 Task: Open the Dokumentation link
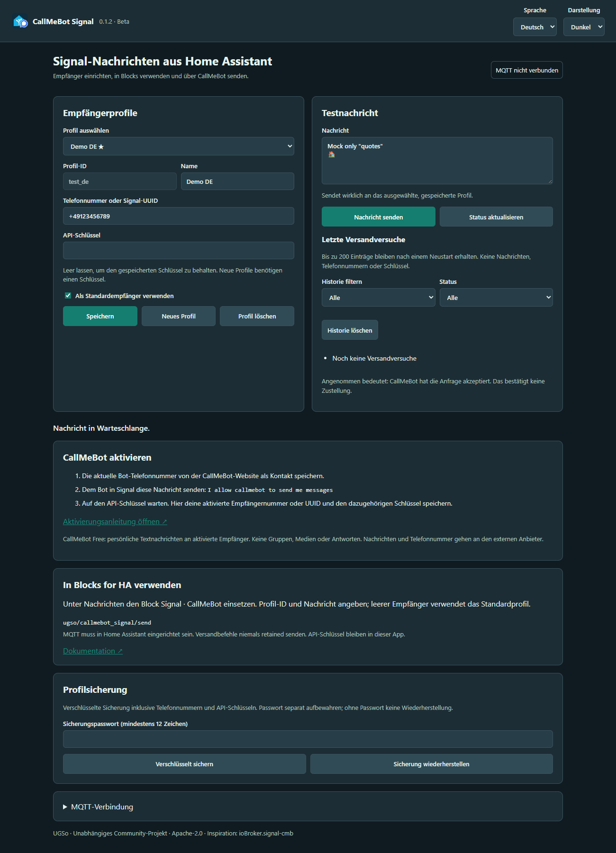pyautogui.click(x=93, y=651)
